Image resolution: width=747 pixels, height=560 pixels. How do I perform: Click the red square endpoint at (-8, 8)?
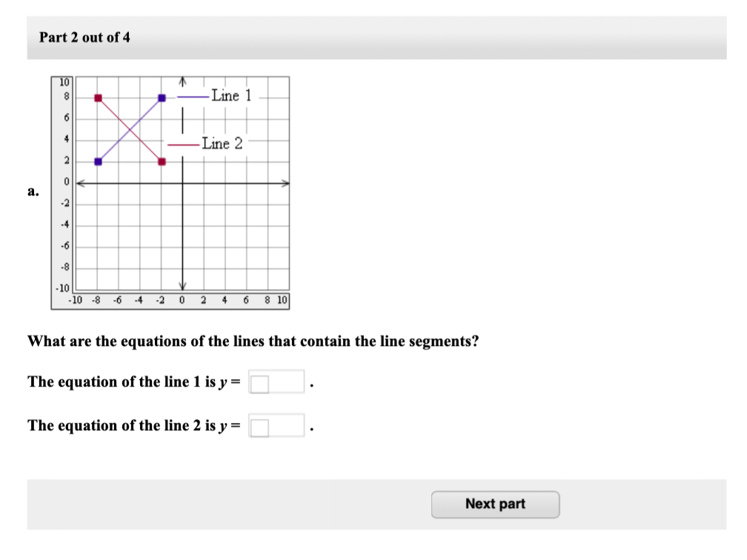click(97, 97)
